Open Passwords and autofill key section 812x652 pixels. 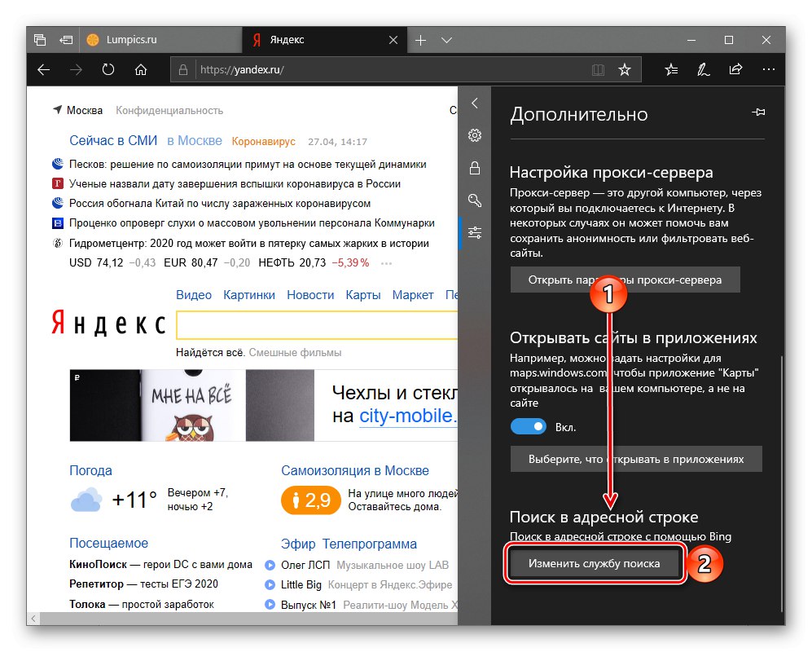pyautogui.click(x=475, y=200)
